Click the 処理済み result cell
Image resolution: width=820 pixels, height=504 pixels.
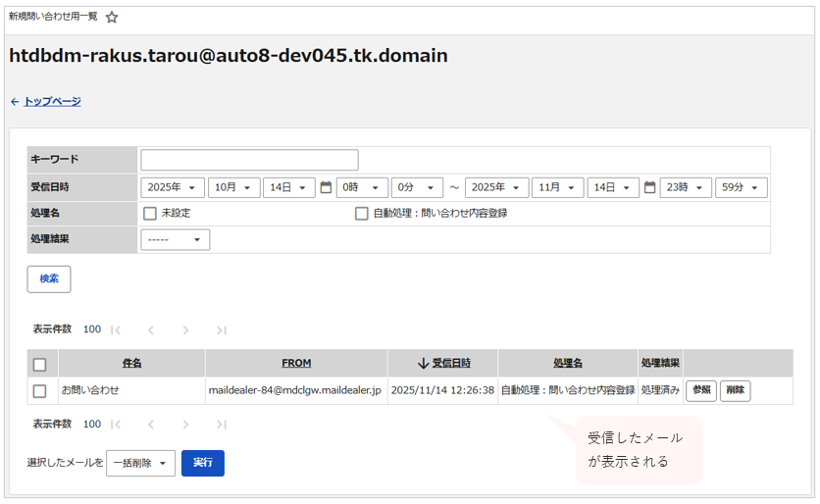(x=660, y=390)
